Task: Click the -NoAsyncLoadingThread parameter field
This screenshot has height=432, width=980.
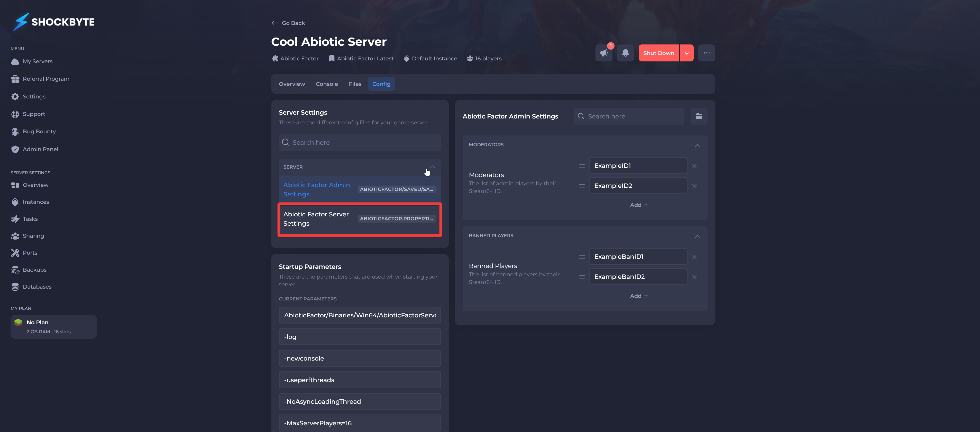Action: 360,402
